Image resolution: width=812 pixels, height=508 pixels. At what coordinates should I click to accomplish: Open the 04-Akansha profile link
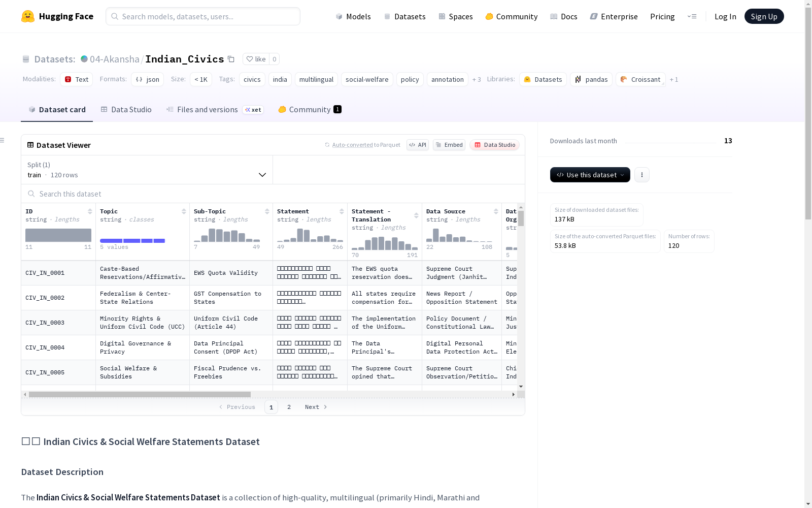[115, 59]
